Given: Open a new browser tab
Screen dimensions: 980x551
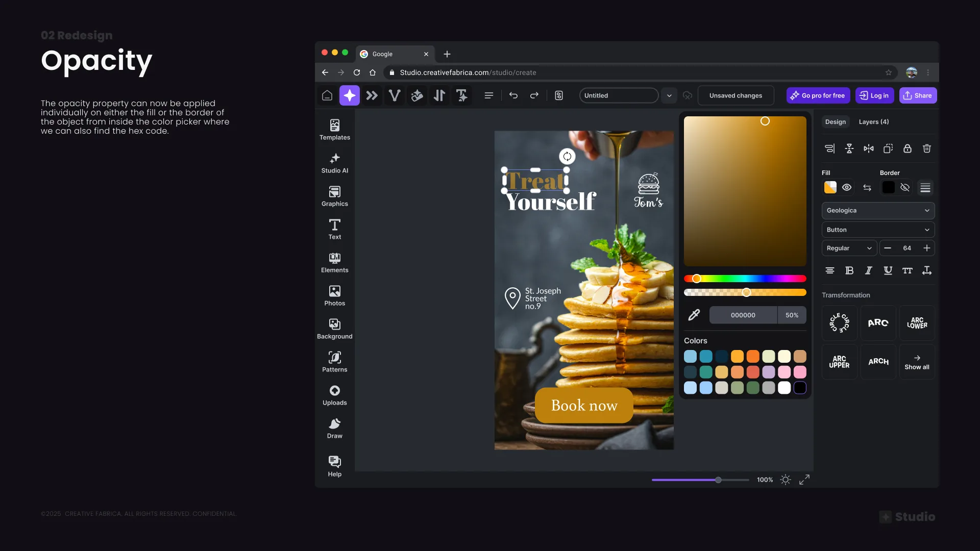Looking at the screenshot, I should (x=447, y=54).
